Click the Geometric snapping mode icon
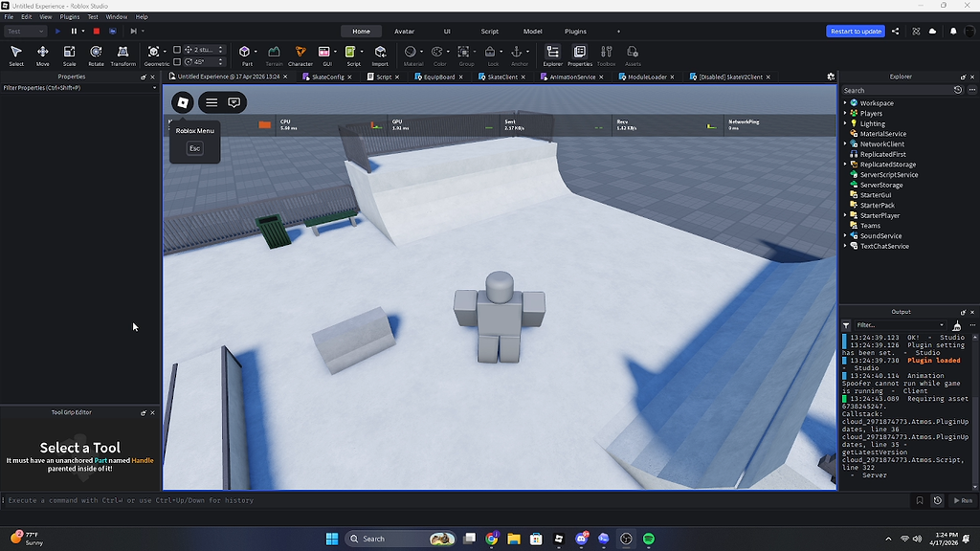 (153, 52)
